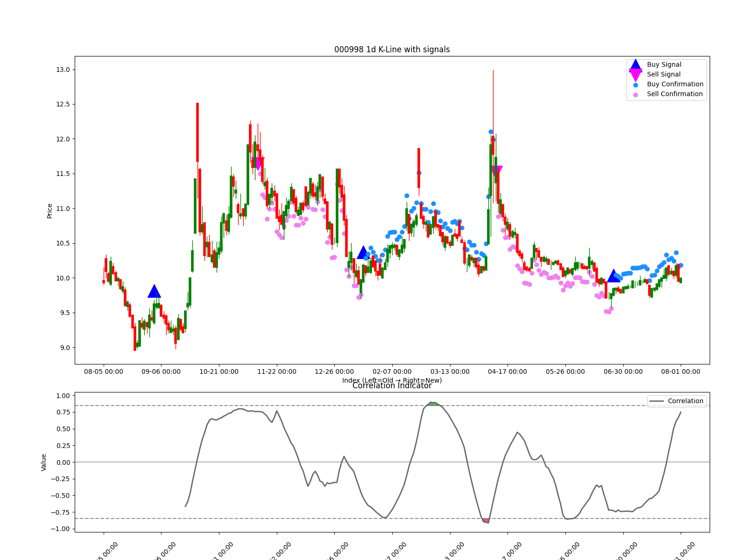This screenshot has height=560, width=747.
Task: Click the chart title '000998 1d K-Line with signals'
Action: pyautogui.click(x=392, y=49)
